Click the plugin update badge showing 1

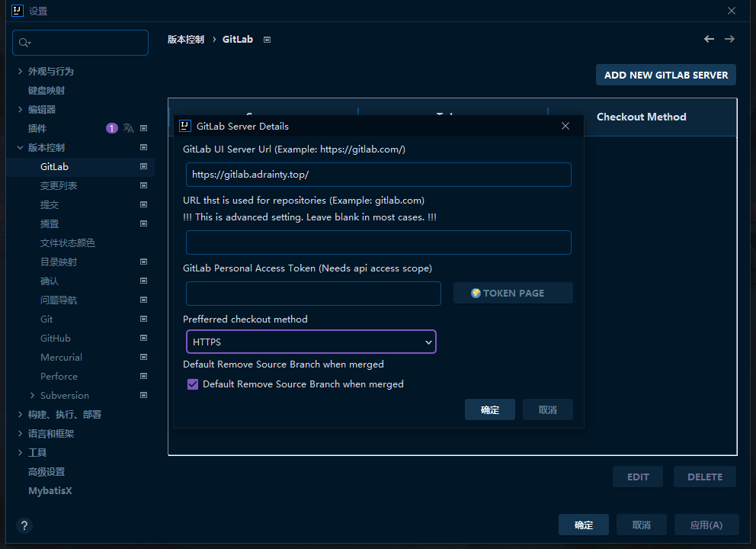point(112,128)
